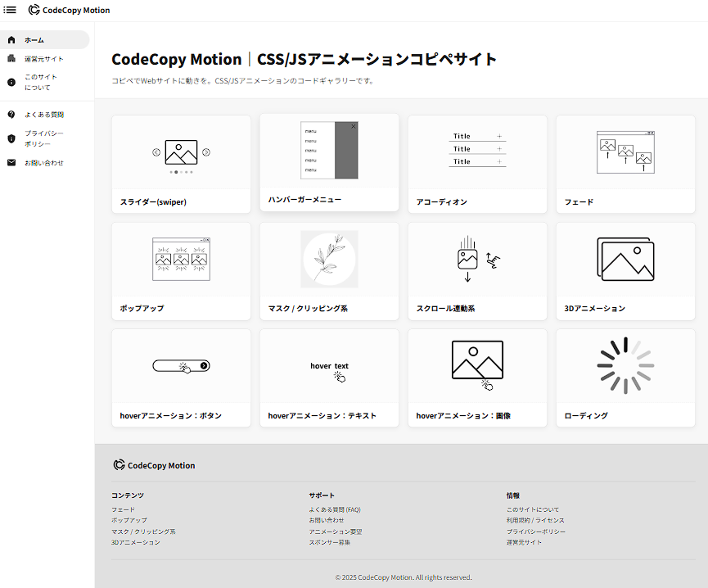Click the envelope icon beside お問い合わせ
Screen dimensions: 708x588
pyautogui.click(x=11, y=162)
